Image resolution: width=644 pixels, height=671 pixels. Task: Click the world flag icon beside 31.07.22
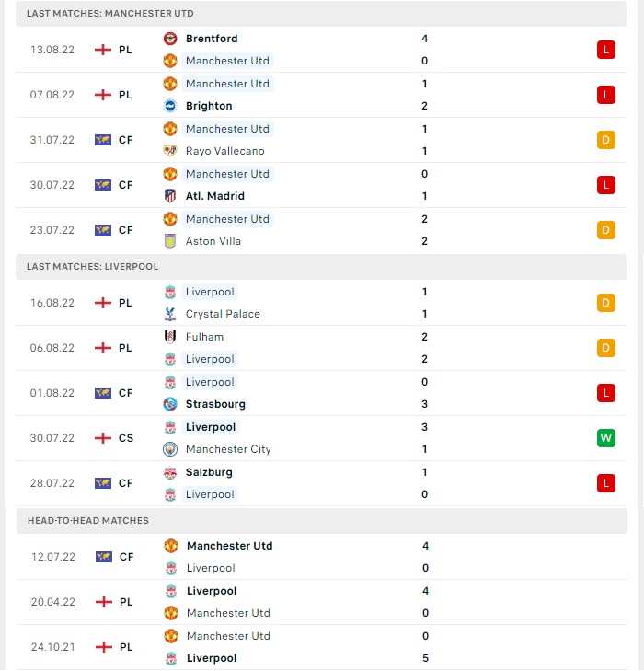(103, 140)
